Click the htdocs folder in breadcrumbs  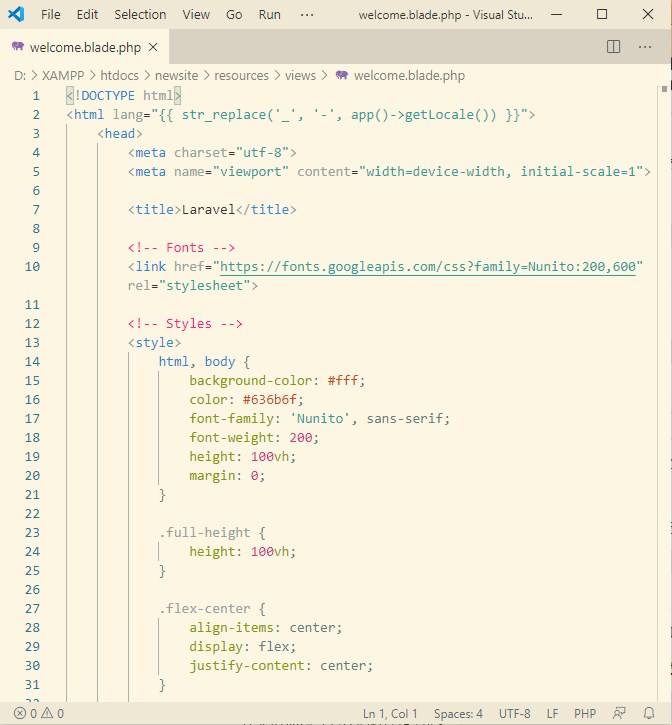coord(121,75)
